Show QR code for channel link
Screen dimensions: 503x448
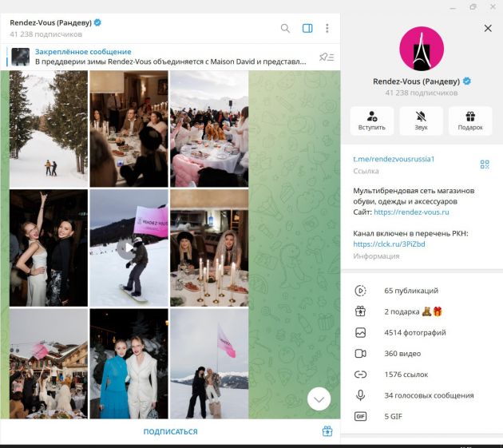pos(485,165)
